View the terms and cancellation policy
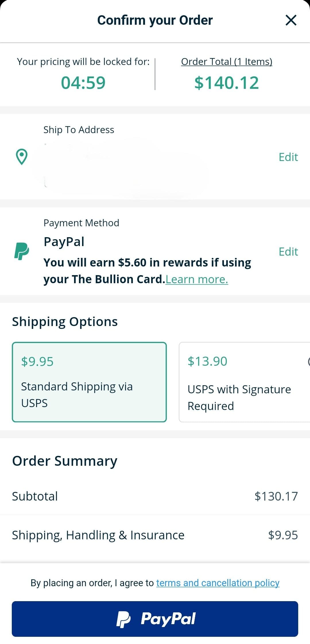The height and width of the screenshot is (644, 310). (x=217, y=583)
